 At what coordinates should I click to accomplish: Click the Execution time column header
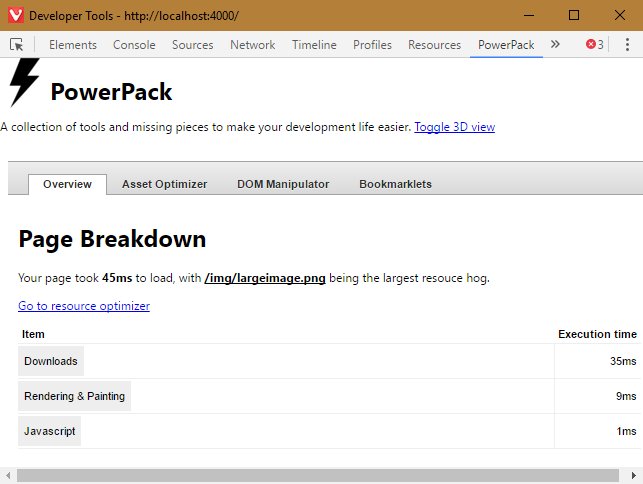point(597,334)
